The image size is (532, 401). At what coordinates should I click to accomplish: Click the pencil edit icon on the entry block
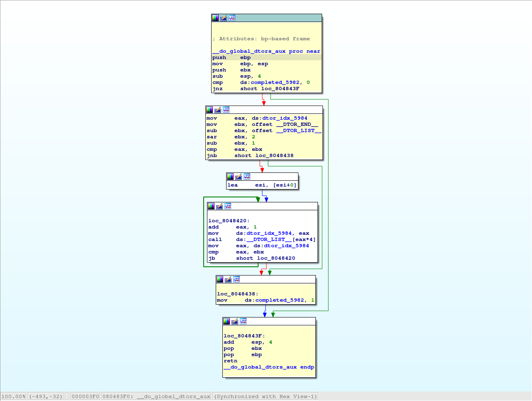[223, 18]
